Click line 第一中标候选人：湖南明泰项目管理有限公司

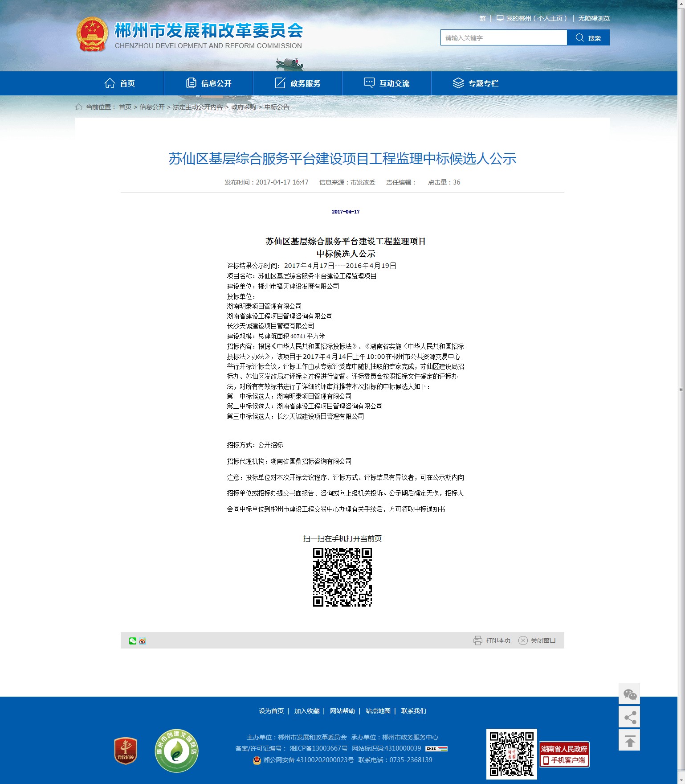tap(289, 396)
